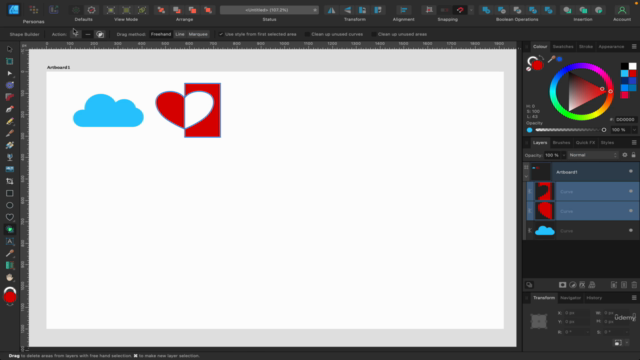This screenshot has width=640, height=360.
Task: Select the Colour Picker tool in tools panel
Action: point(9,253)
